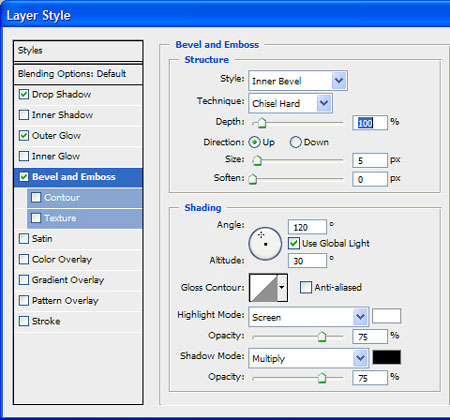The image size is (450, 420).
Task: Toggle Use Global Light checkbox
Action: pyautogui.click(x=294, y=243)
